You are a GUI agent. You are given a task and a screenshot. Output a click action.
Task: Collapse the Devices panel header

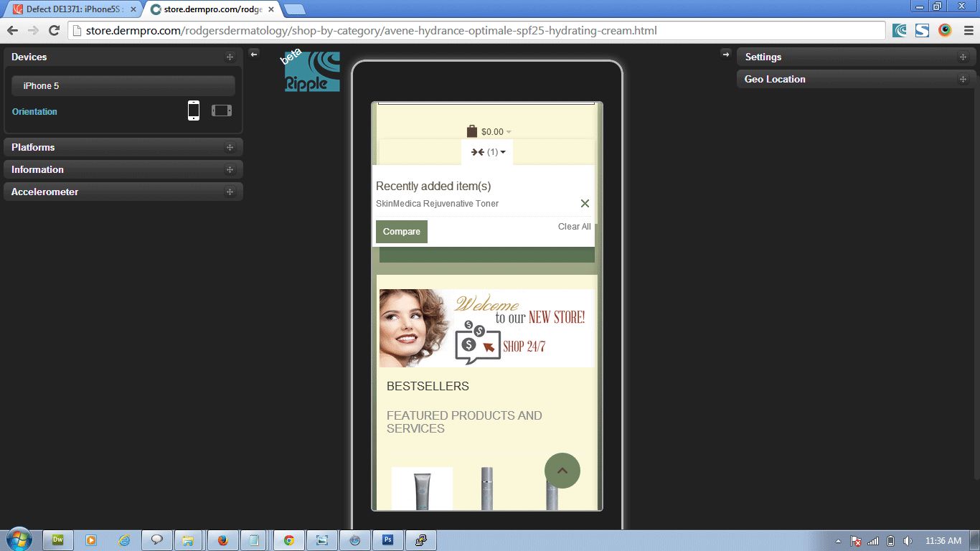click(123, 57)
